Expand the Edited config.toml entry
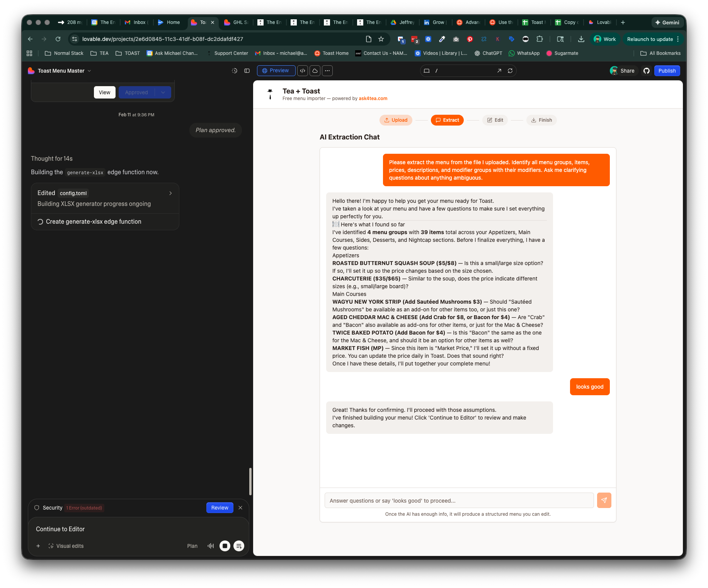The image size is (708, 588). click(x=170, y=193)
